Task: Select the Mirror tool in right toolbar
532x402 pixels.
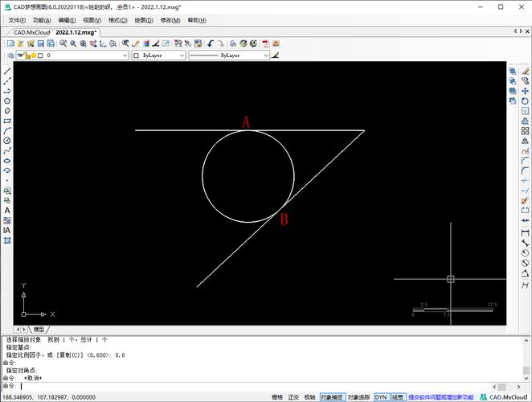Action: 525,141
